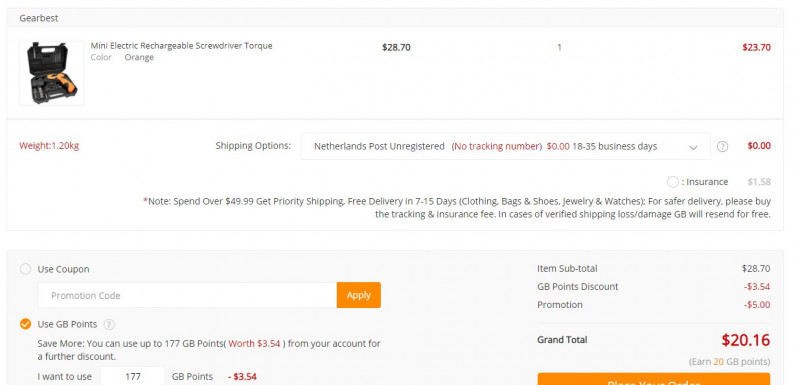
Task: Click the Use GB Points label text
Action: (x=67, y=324)
